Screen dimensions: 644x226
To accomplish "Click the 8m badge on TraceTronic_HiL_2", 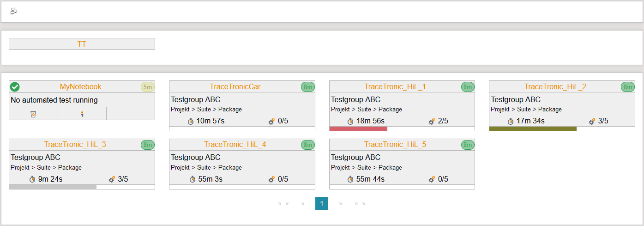I will tap(628, 87).
